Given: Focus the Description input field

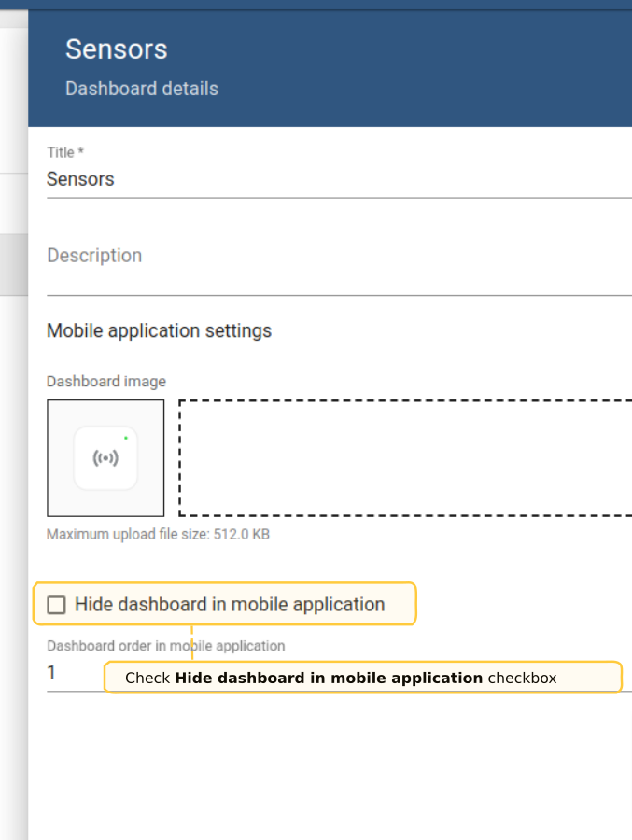Looking at the screenshot, I should [280, 257].
